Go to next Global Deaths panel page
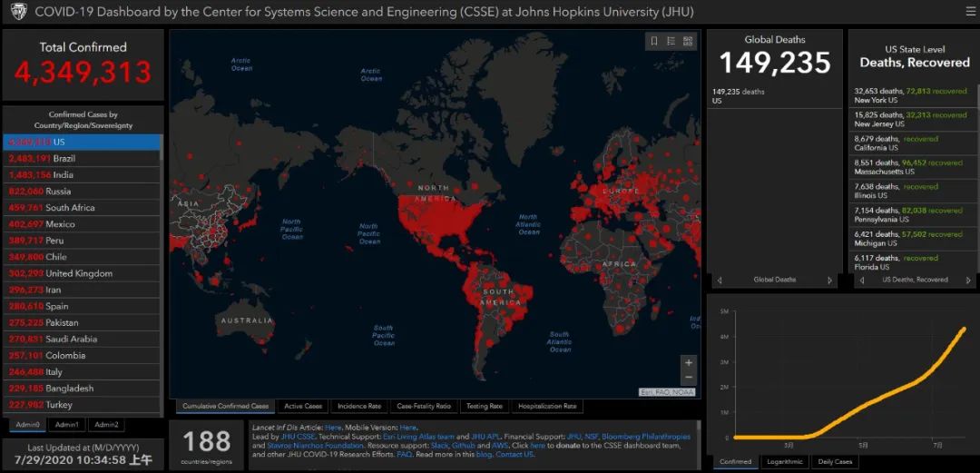Screen dimensions: 980x473 (x=830, y=281)
